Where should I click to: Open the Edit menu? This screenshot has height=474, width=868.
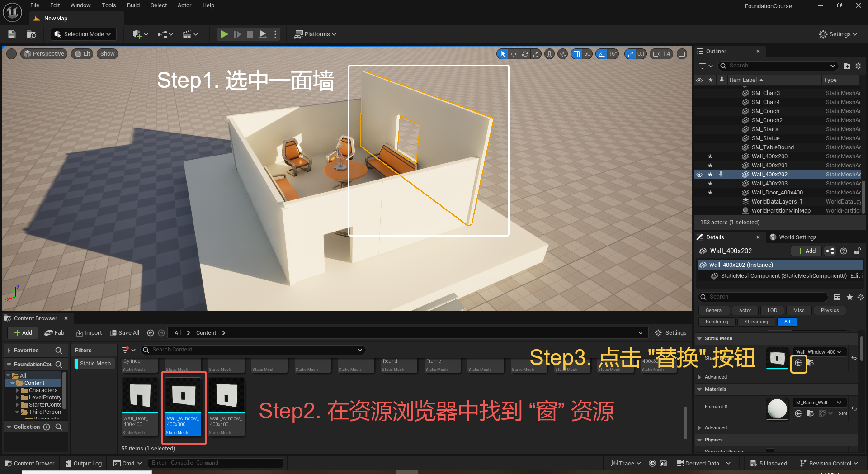(x=55, y=5)
